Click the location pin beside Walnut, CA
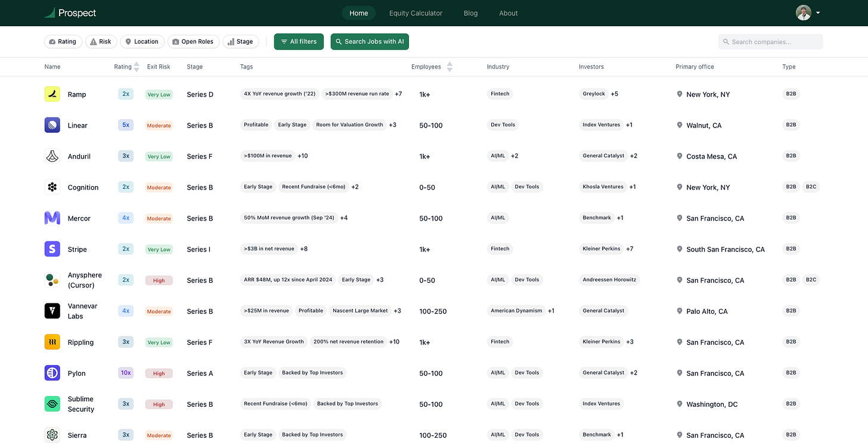The height and width of the screenshot is (446, 868). point(680,125)
